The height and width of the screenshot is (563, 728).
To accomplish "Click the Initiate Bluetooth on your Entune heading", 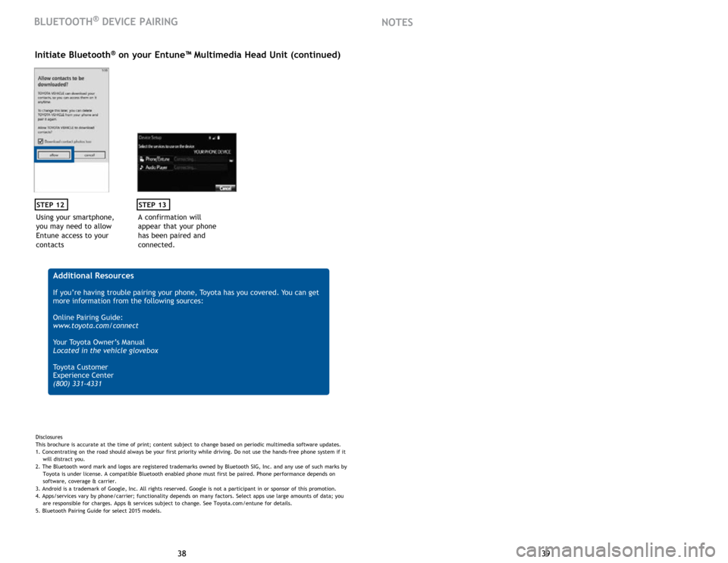I will click(x=187, y=55).
